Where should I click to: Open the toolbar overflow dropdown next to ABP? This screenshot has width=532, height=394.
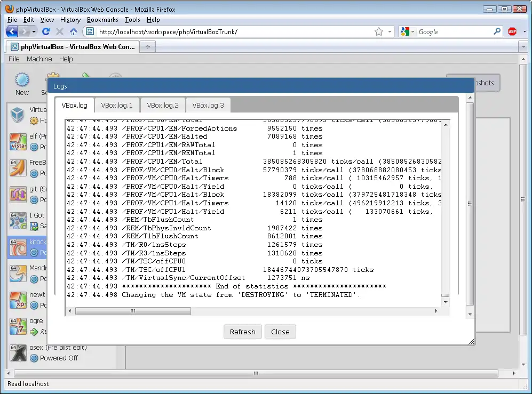coord(525,32)
